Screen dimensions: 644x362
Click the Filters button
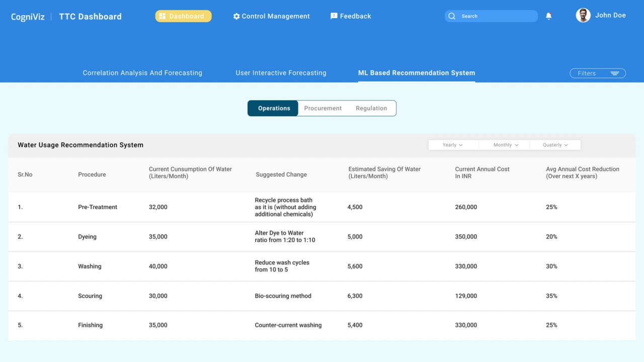(598, 73)
